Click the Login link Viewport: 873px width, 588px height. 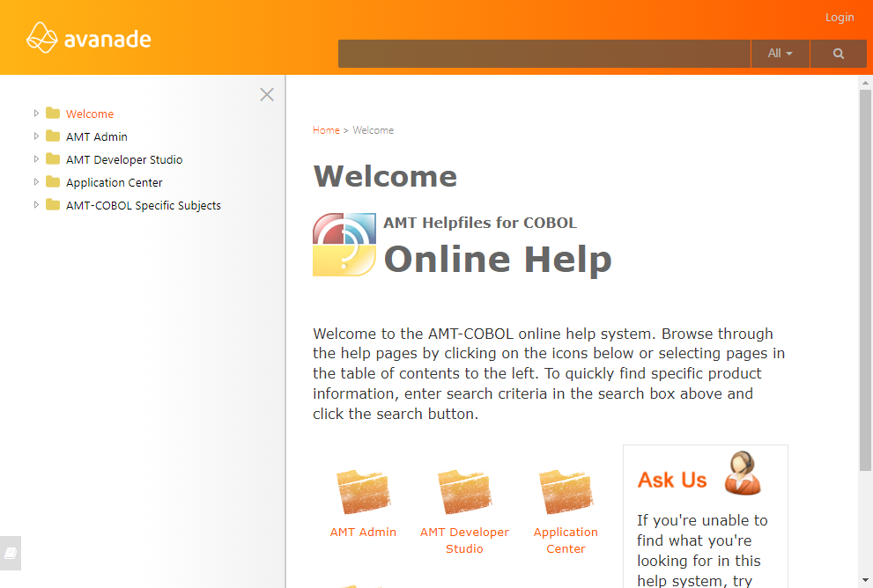click(x=840, y=18)
